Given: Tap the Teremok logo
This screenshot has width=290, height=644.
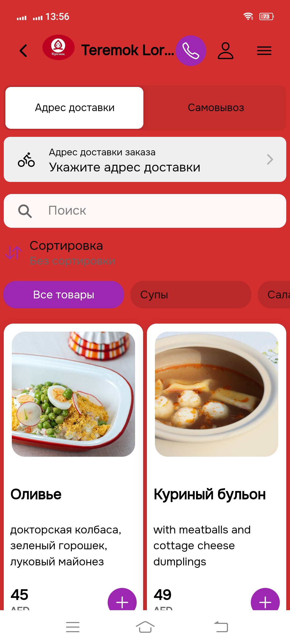Looking at the screenshot, I should [58, 47].
